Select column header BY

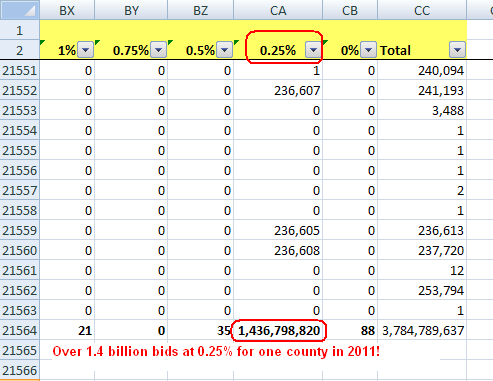pyautogui.click(x=131, y=10)
